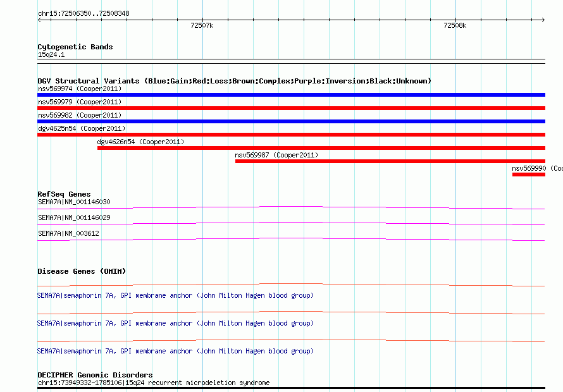Open the Cytogenetic Bands track header

(75, 47)
